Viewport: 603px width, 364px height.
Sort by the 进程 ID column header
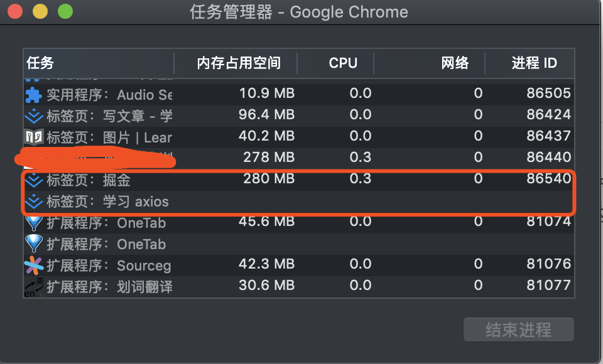[x=534, y=63]
